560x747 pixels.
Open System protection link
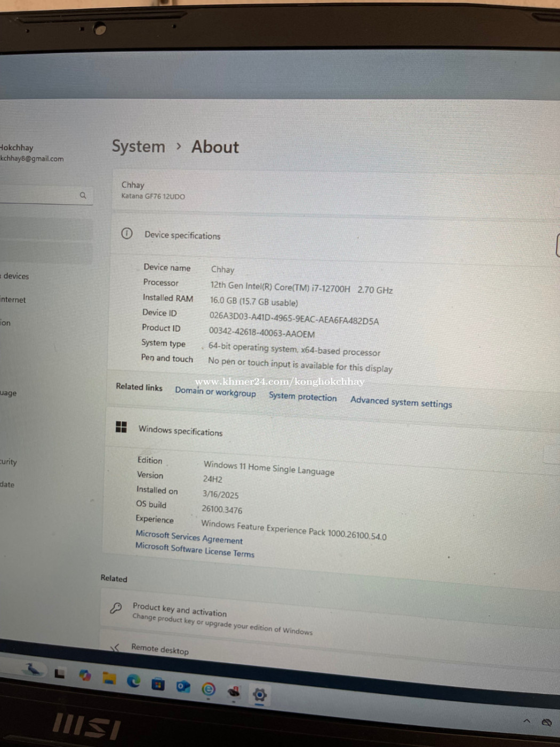(303, 396)
